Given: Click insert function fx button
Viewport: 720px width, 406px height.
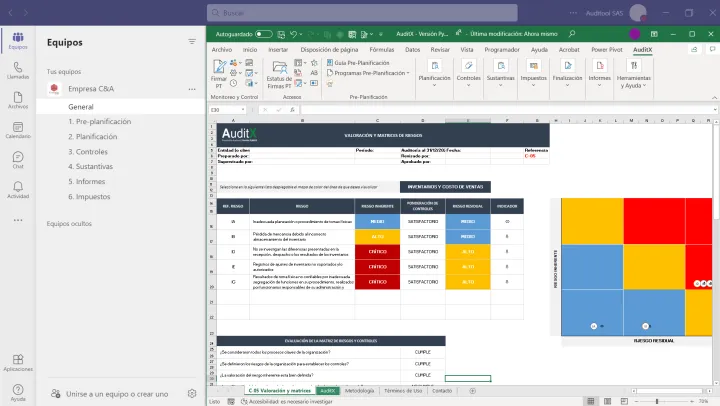Looking at the screenshot, I should click(x=292, y=110).
